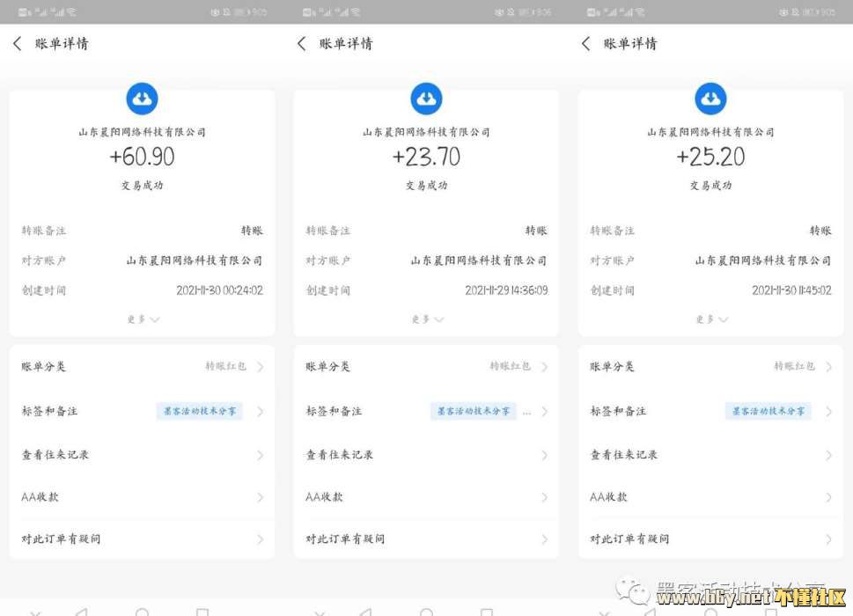Viewport: 853px width, 616px height.
Task: Tap the blue merchant avatar above +25.20
Action: tap(710, 99)
